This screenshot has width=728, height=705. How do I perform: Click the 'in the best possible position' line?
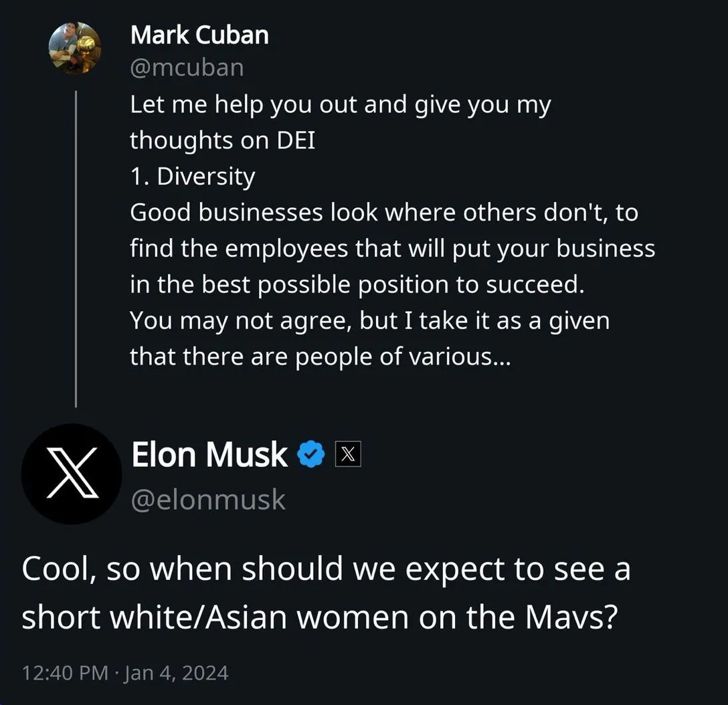(357, 284)
